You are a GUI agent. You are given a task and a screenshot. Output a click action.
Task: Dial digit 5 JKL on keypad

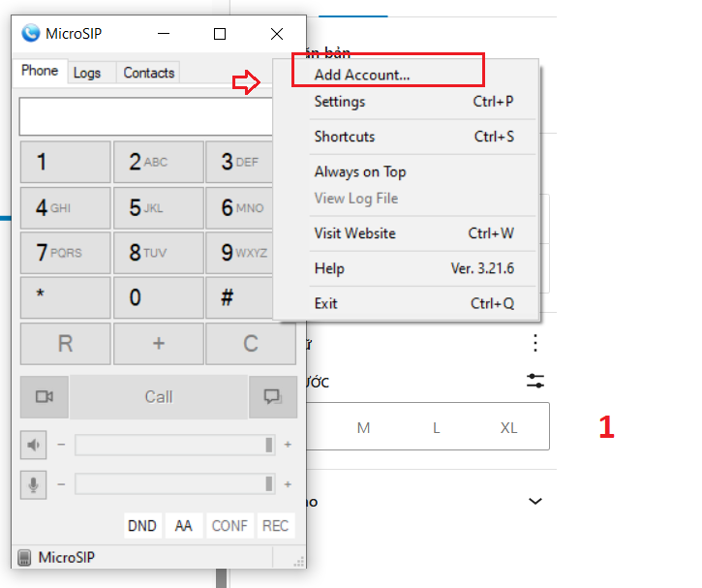coord(159,208)
